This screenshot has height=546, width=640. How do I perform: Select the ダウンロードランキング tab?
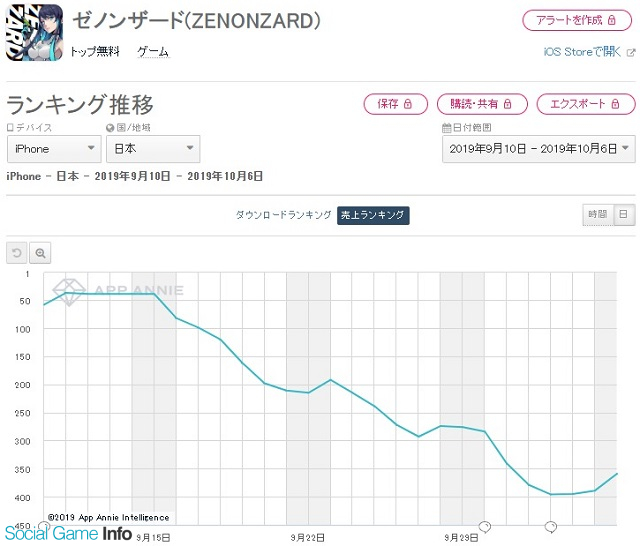[x=283, y=215]
